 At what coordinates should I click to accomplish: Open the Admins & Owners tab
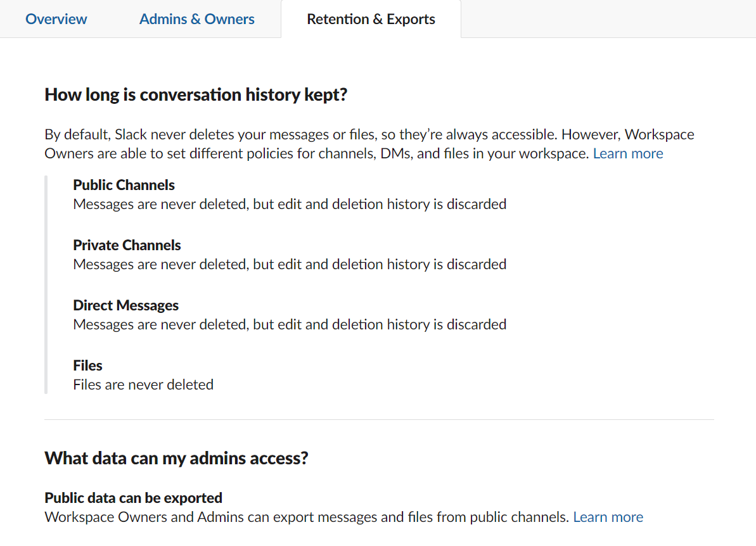point(197,19)
